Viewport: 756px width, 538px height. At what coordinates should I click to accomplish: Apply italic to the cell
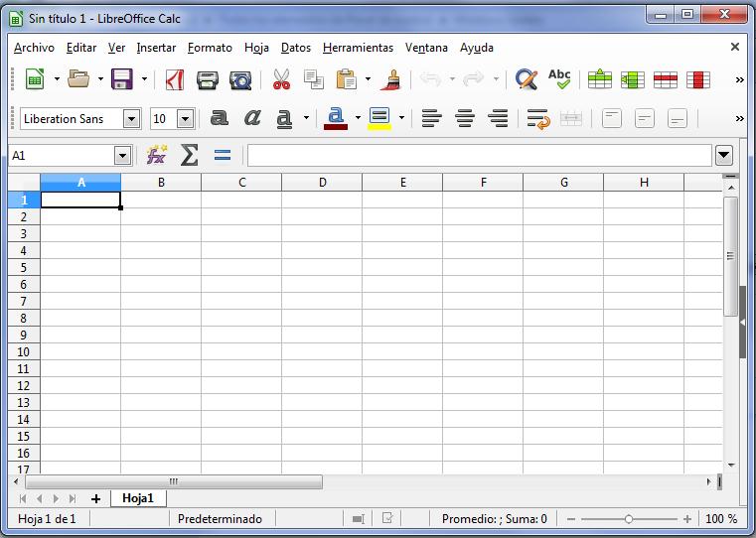[x=252, y=117]
